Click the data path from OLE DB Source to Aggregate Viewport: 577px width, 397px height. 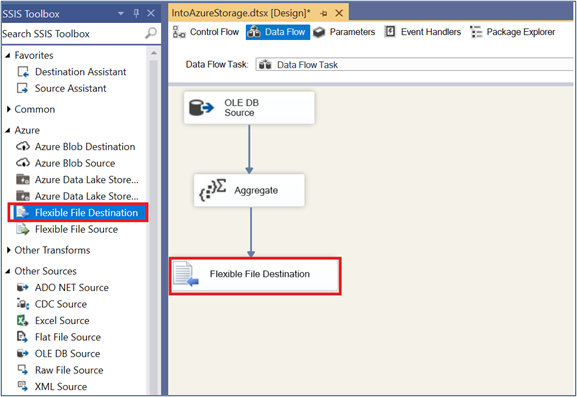pos(249,149)
